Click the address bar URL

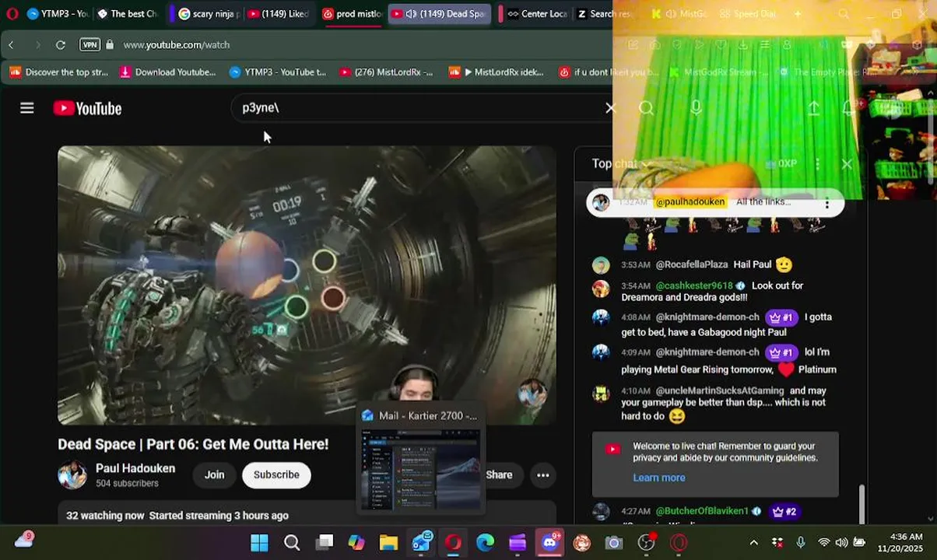click(177, 45)
